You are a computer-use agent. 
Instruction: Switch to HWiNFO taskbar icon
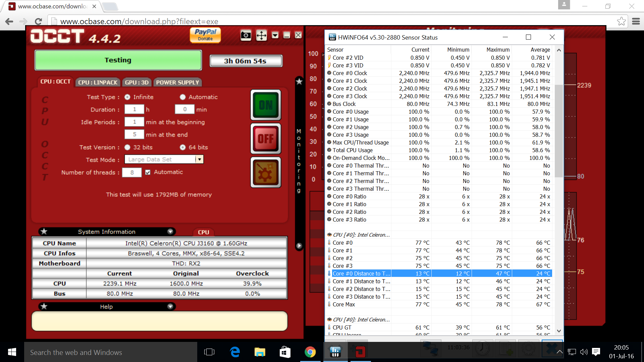pyautogui.click(x=335, y=352)
